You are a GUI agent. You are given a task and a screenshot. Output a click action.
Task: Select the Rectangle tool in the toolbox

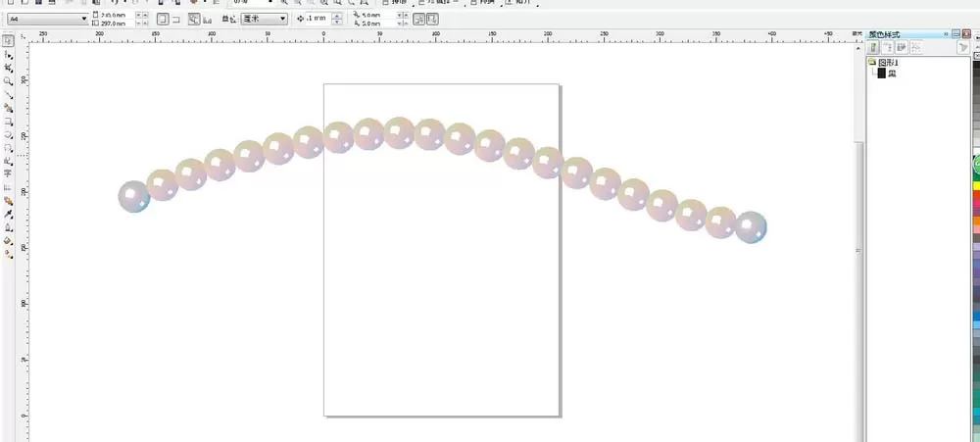pos(9,120)
